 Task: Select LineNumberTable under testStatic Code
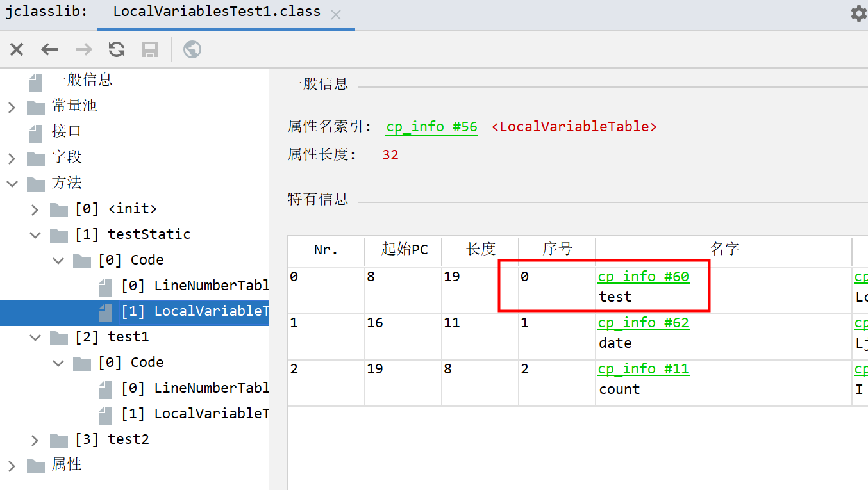click(x=195, y=286)
